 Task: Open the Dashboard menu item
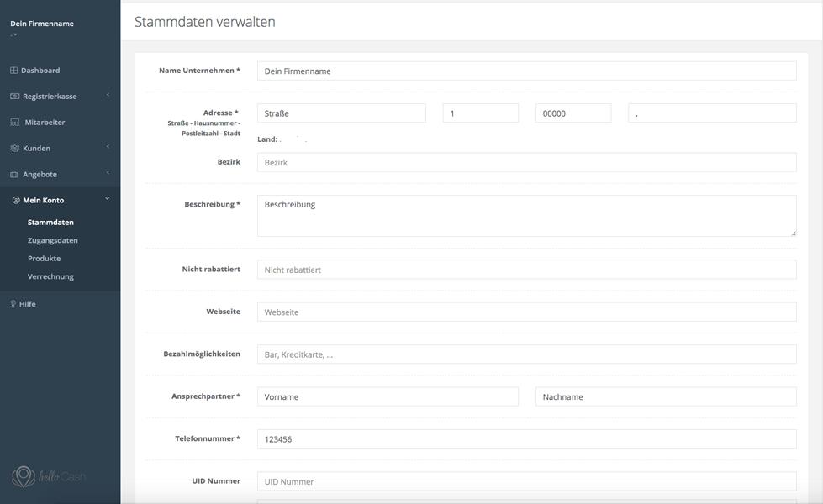point(40,71)
